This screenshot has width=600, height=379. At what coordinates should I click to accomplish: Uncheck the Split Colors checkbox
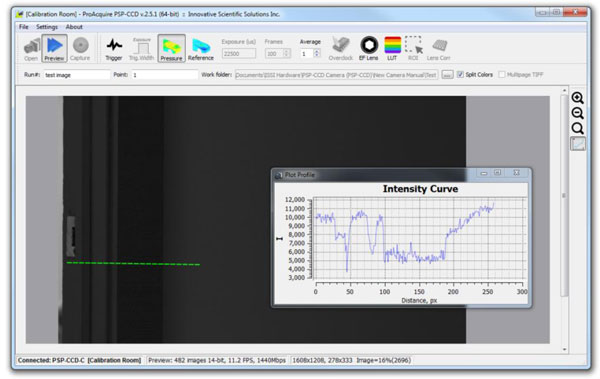[x=460, y=75]
